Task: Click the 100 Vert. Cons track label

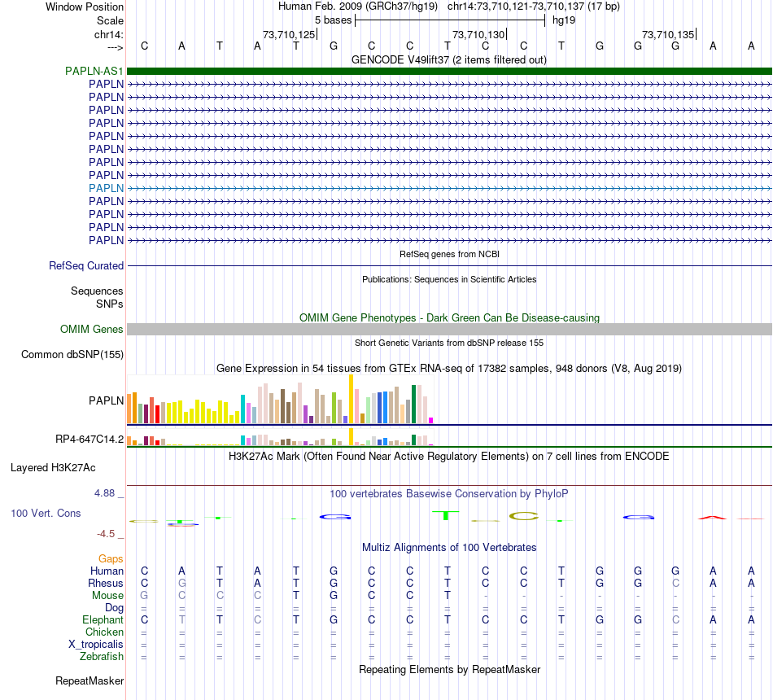Action: tap(46, 513)
